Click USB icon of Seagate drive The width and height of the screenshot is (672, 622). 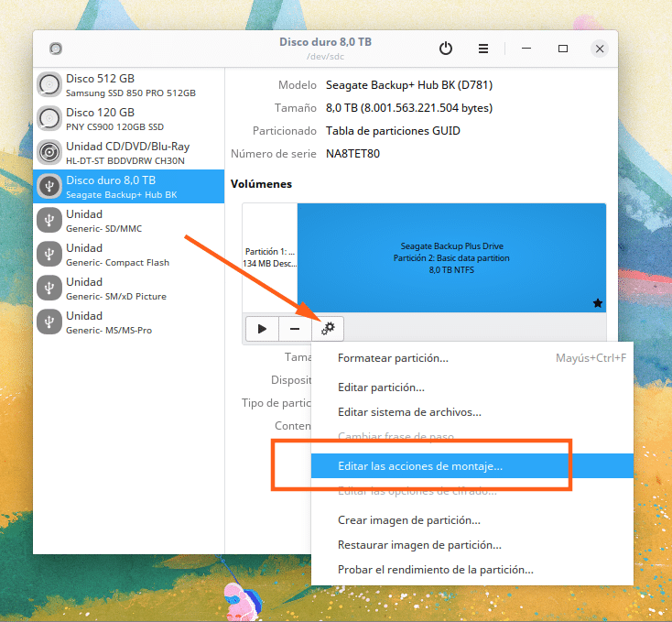(49, 186)
